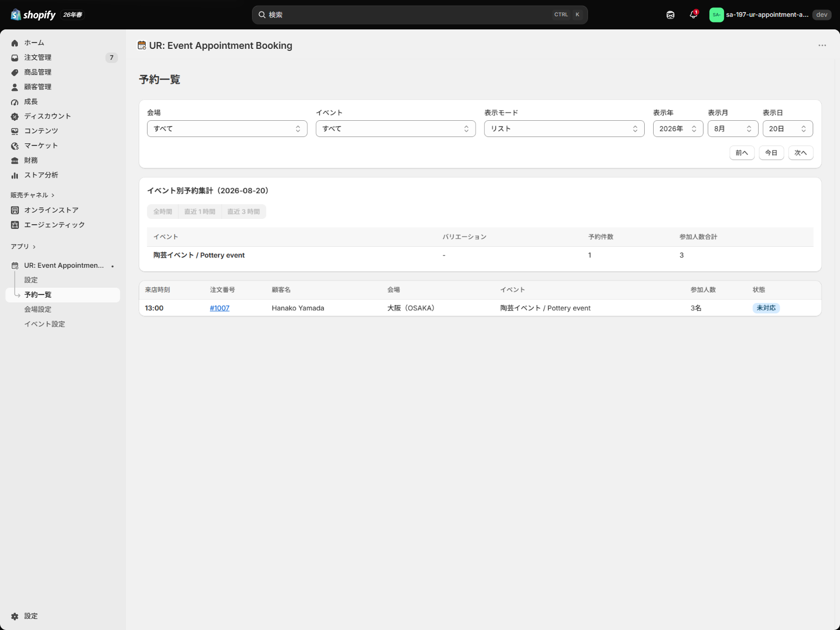
Task: Click the pin dot next to UR app
Action: pos(112,266)
